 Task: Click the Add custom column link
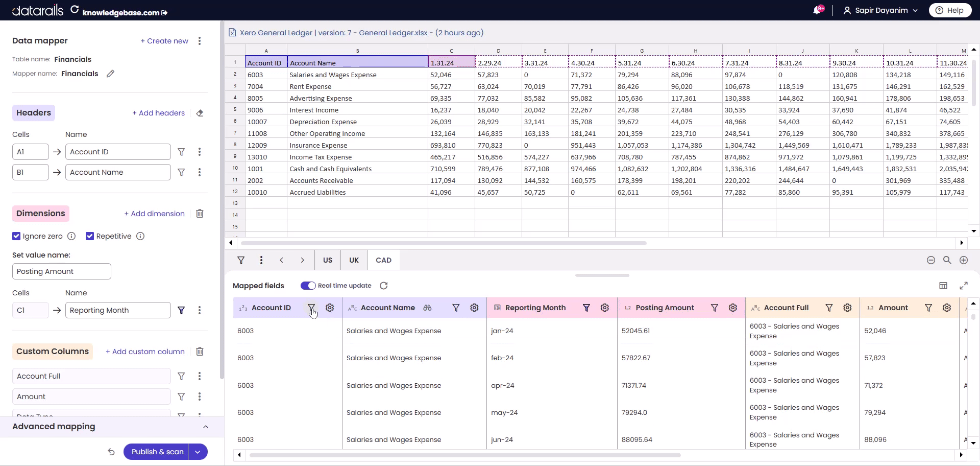pos(145,352)
